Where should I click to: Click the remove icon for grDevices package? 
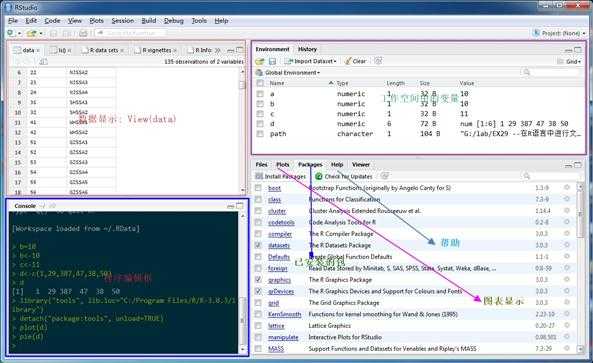pyautogui.click(x=567, y=291)
